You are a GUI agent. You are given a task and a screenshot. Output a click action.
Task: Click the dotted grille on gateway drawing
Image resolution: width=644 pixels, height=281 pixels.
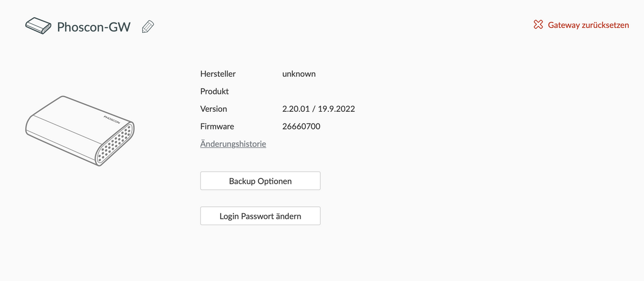pos(115,145)
